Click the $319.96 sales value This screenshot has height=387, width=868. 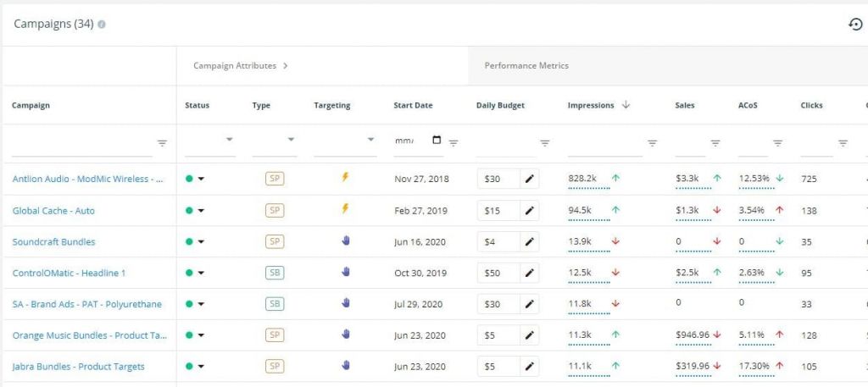pyautogui.click(x=693, y=366)
